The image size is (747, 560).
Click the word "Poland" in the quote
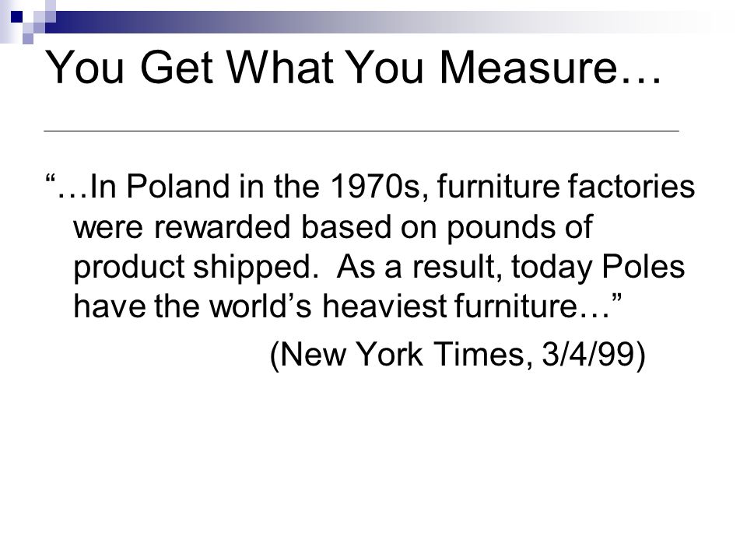pyautogui.click(x=177, y=186)
